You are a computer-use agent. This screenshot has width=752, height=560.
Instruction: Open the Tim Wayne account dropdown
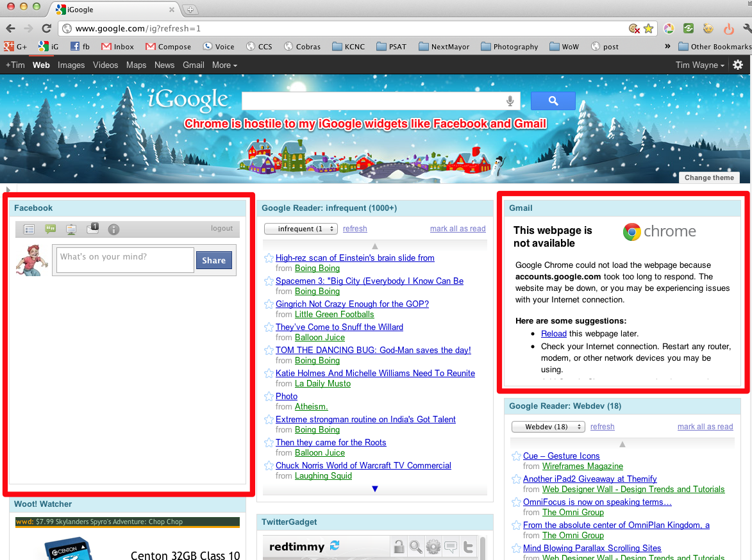[x=699, y=65]
